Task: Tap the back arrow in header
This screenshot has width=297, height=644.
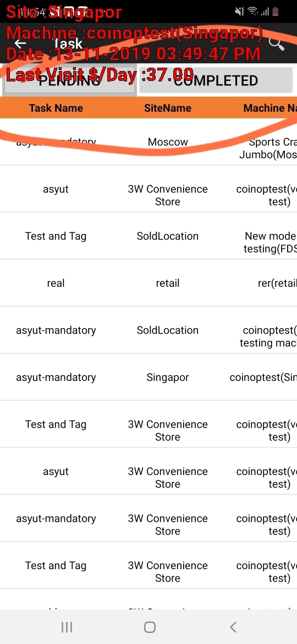Action: click(x=20, y=43)
